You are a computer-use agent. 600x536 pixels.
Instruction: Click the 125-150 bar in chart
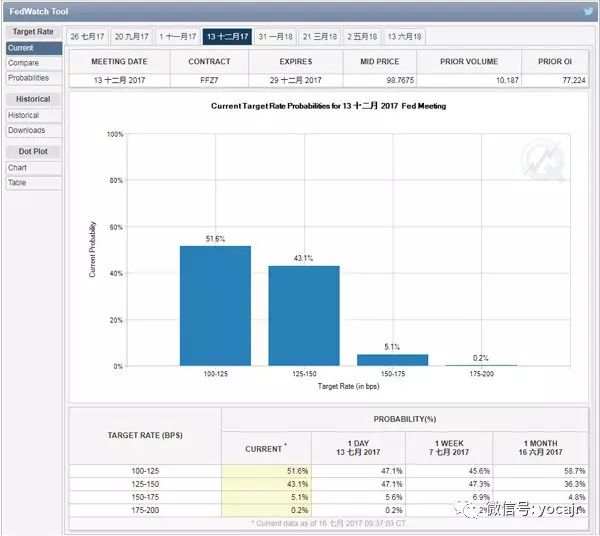pos(304,316)
